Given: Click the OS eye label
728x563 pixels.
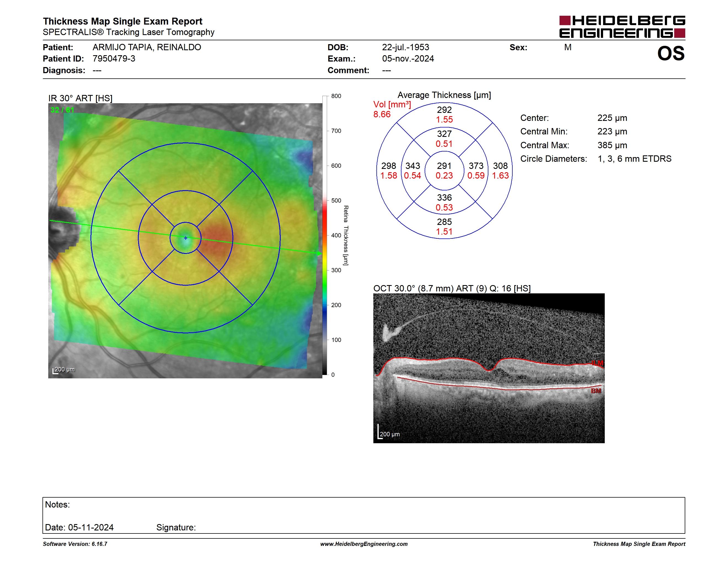Looking at the screenshot, I should click(x=671, y=53).
